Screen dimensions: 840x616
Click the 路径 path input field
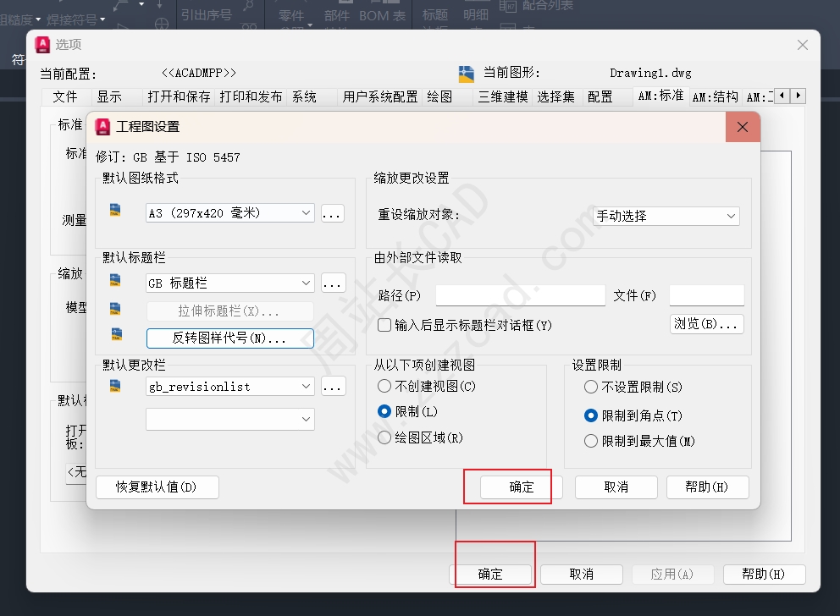pos(520,295)
